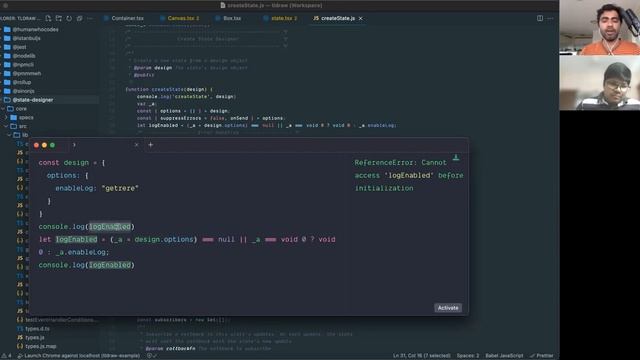This screenshot has width=640, height=360.
Task: Refresh the Explorer file tree
Action: coord(69,18)
